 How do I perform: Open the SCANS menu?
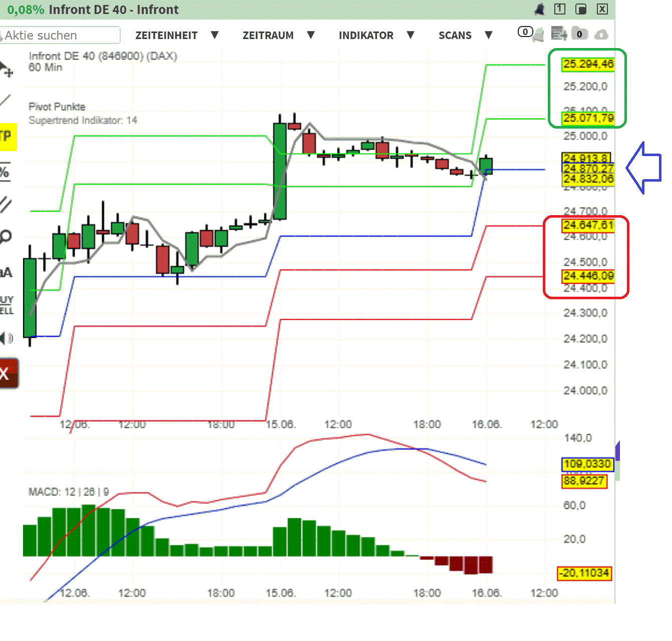[455, 36]
